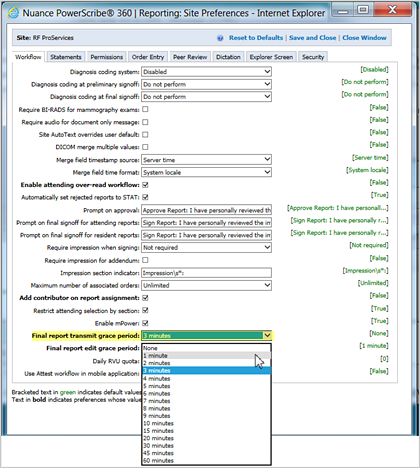The height and width of the screenshot is (468, 420).
Task: Select 2 minutes in the dropdown list
Action: click(206, 363)
